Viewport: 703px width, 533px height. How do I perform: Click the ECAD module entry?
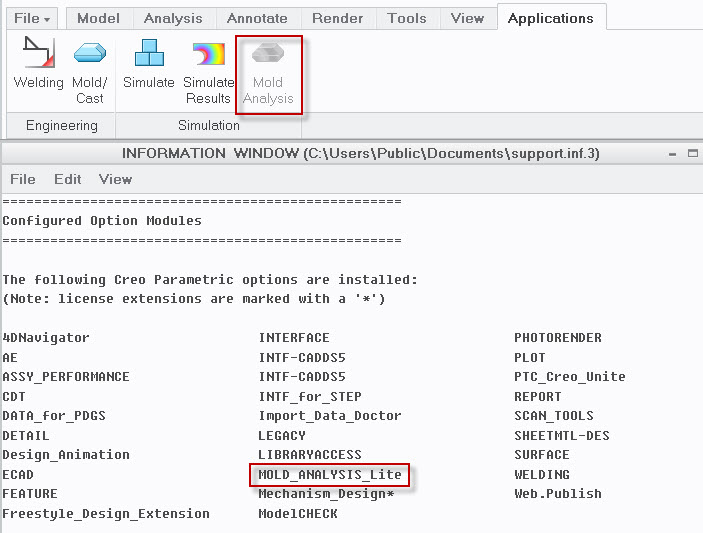[18, 474]
